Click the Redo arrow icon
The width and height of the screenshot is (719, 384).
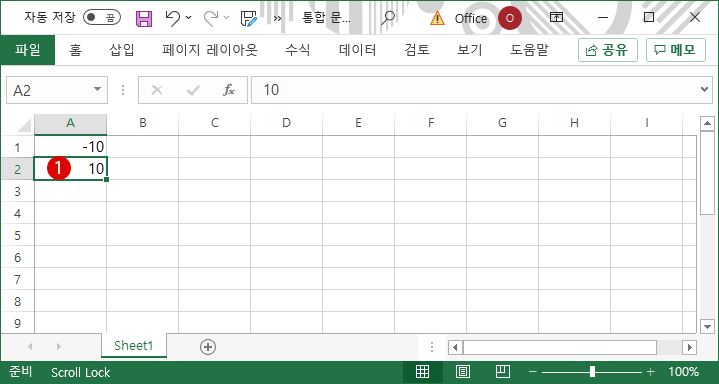pos(211,18)
